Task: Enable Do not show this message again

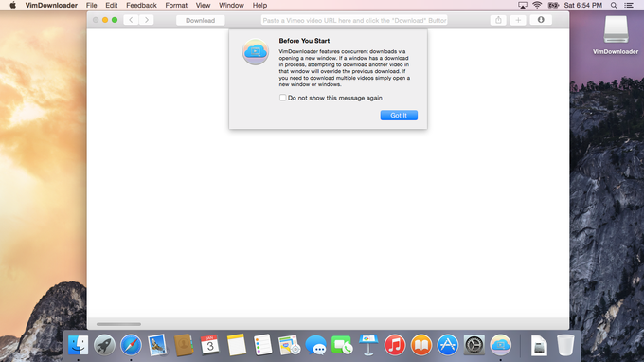Action: coord(282,98)
